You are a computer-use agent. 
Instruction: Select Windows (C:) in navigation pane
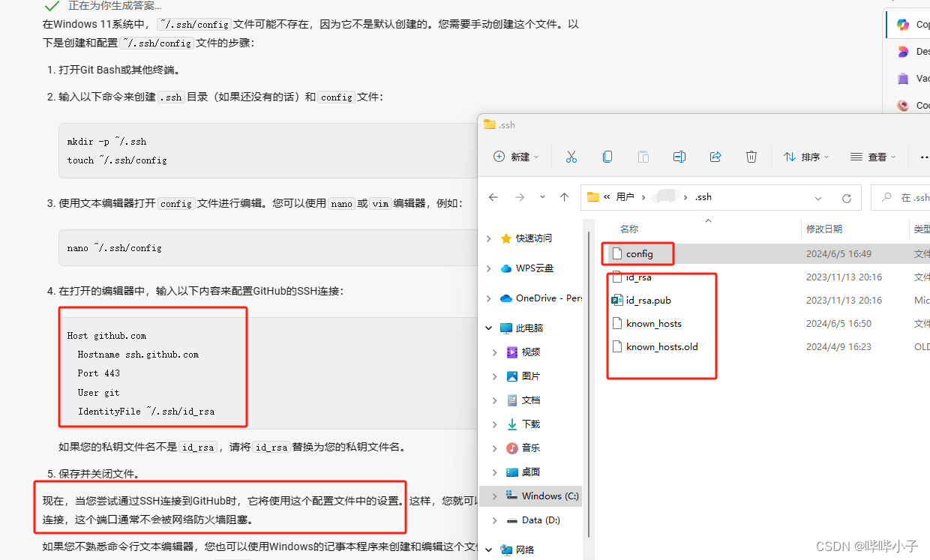(550, 496)
